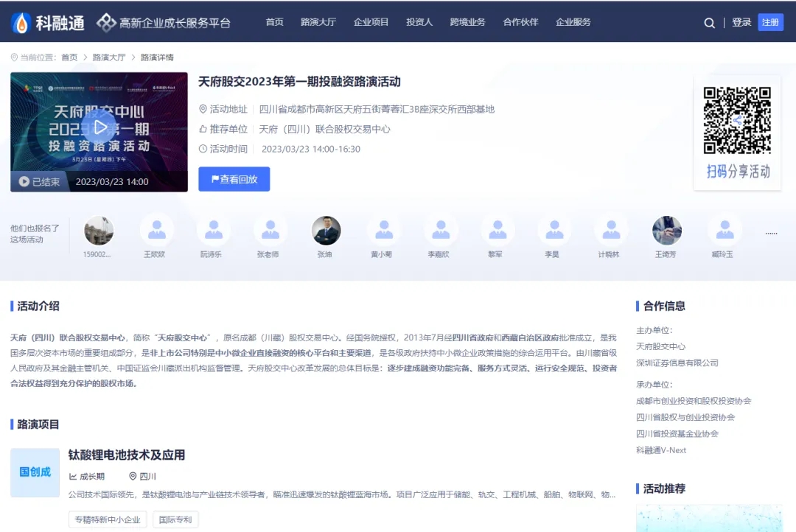This screenshot has width=796, height=532.
Task: Click the event time 2023/03/23 14:00-16:30
Action: coord(311,150)
